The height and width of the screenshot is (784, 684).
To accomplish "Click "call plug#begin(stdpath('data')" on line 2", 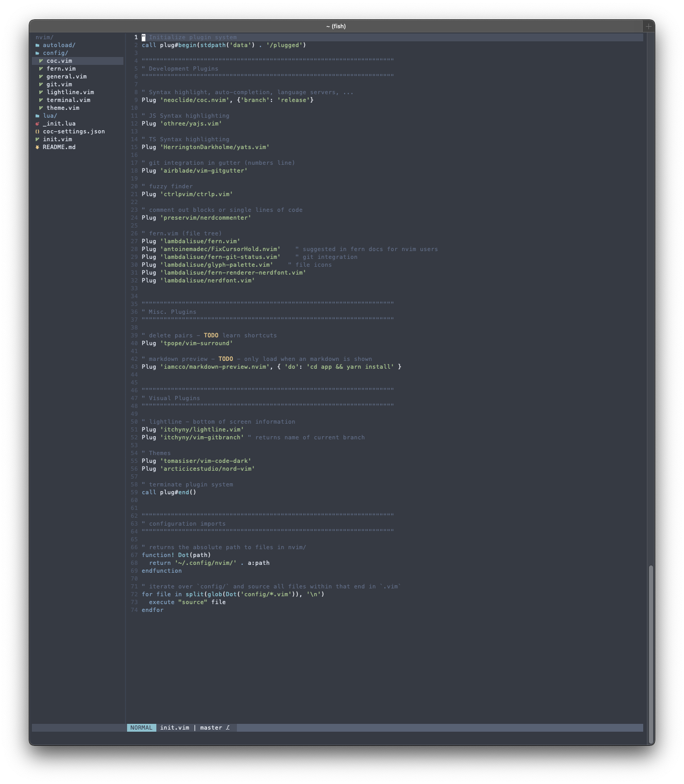I will pos(198,45).
